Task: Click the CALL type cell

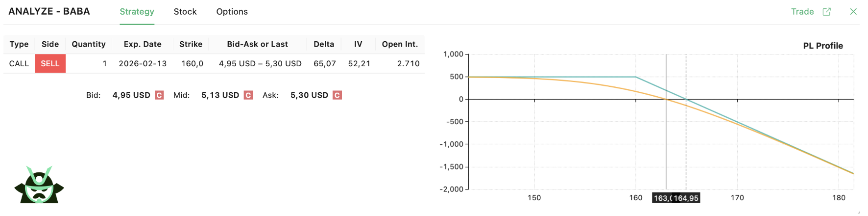Action: tap(19, 64)
